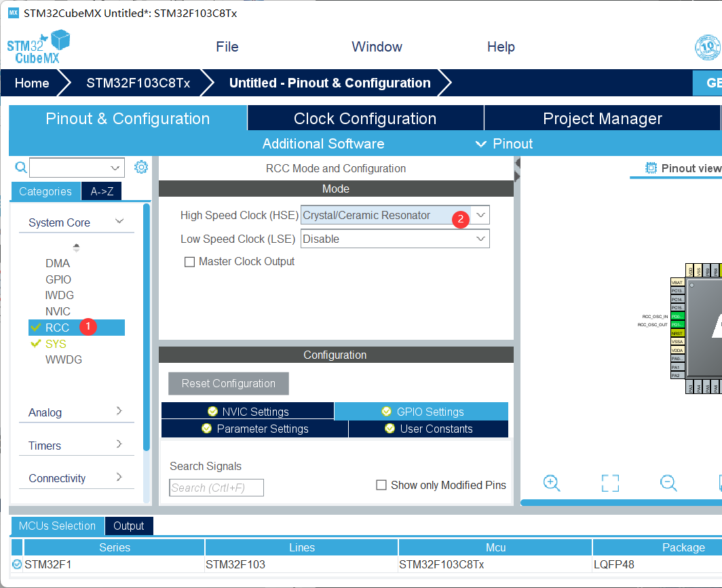
Task: Select GPIO in System Core
Action: click(x=58, y=279)
